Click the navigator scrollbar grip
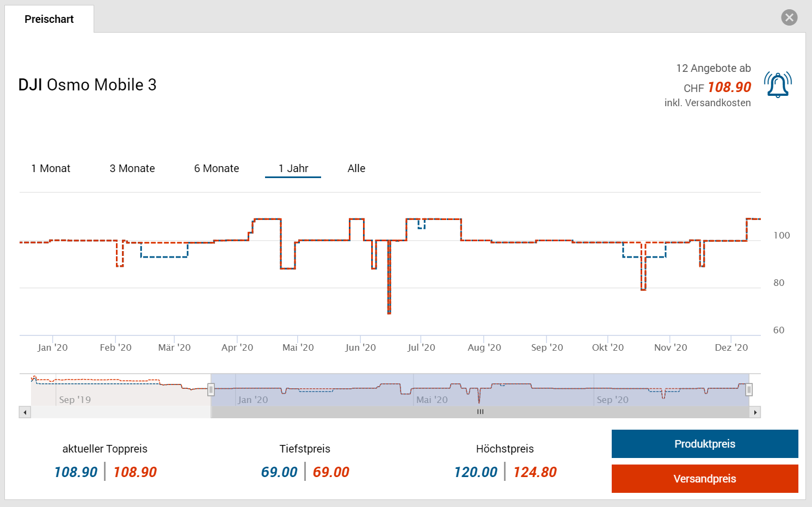812x507 pixels. 480,412
